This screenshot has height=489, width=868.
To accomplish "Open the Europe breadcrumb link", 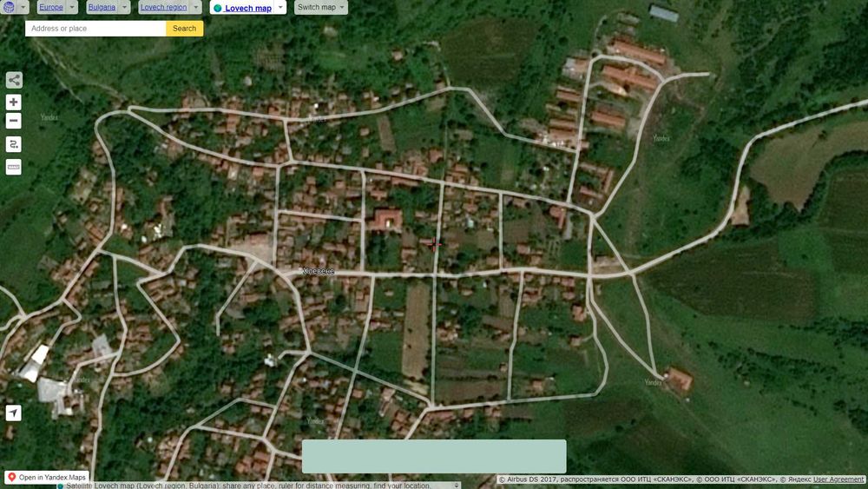I will click(51, 7).
